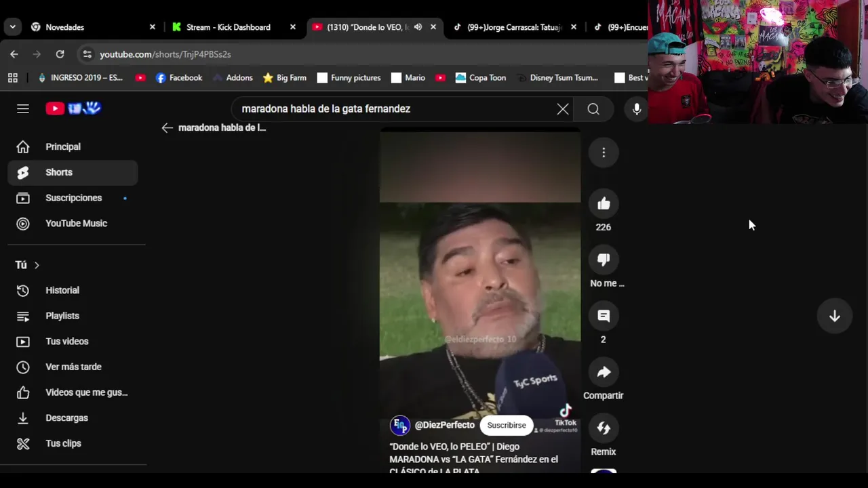Viewport: 868px width, 488px height.
Task: Open Addons bookmark
Action: coord(233,78)
